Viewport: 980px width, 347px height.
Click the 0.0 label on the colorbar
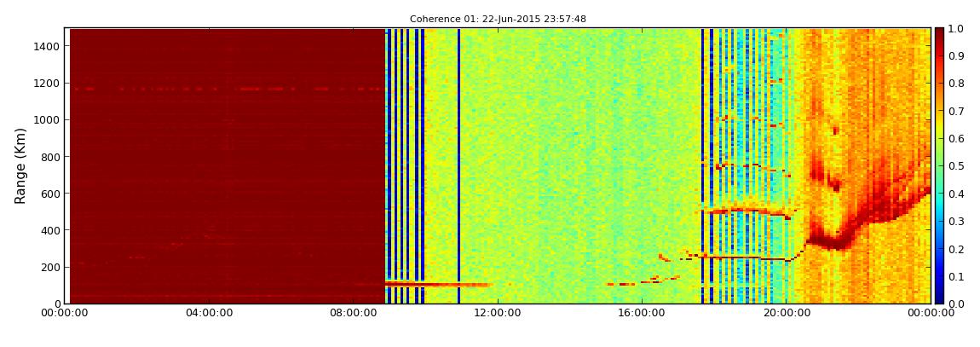point(956,304)
